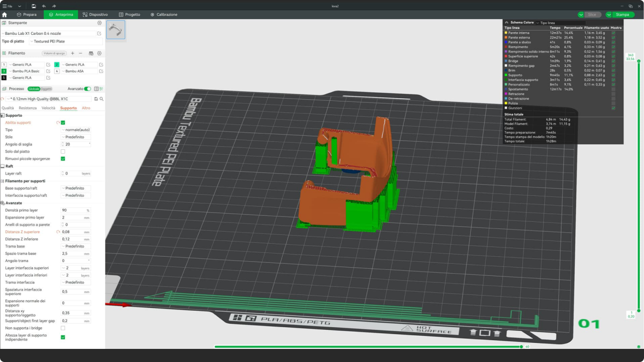Click the undo arrow icon
The image size is (644, 362).
point(44,6)
